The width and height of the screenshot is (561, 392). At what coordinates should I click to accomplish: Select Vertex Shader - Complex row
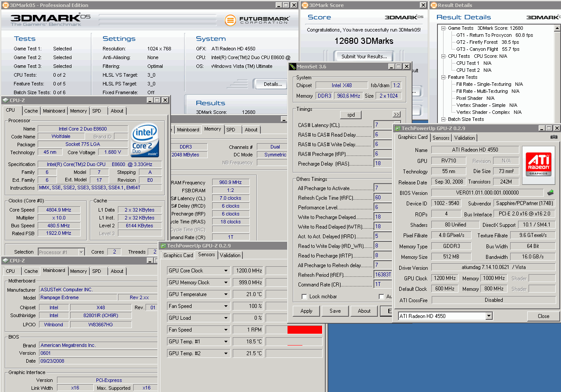(489, 112)
